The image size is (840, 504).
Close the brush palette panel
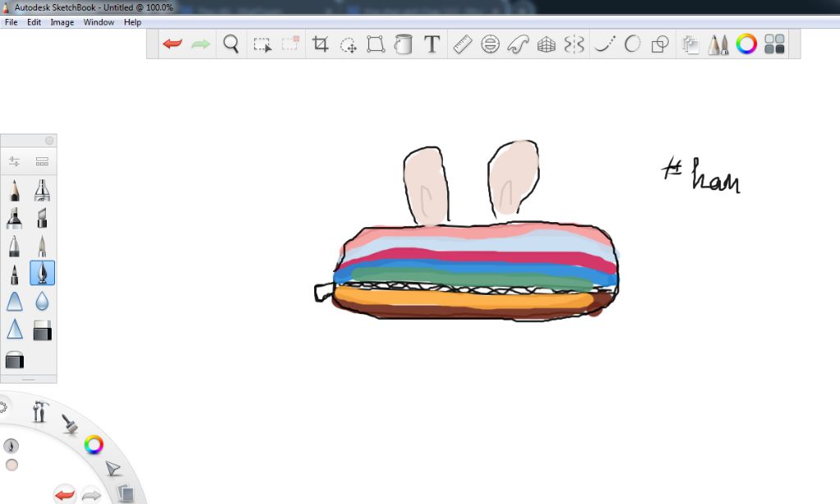pos(49,140)
